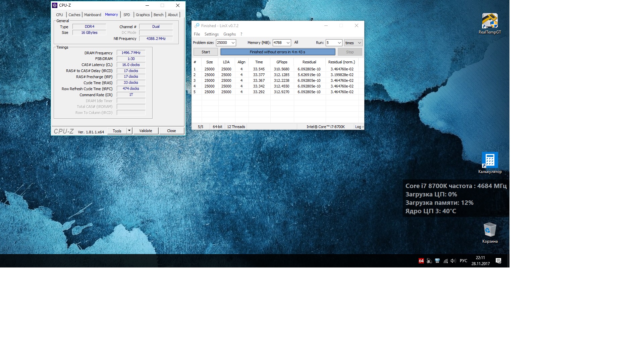Click the volume speaker tray icon

[x=453, y=261]
